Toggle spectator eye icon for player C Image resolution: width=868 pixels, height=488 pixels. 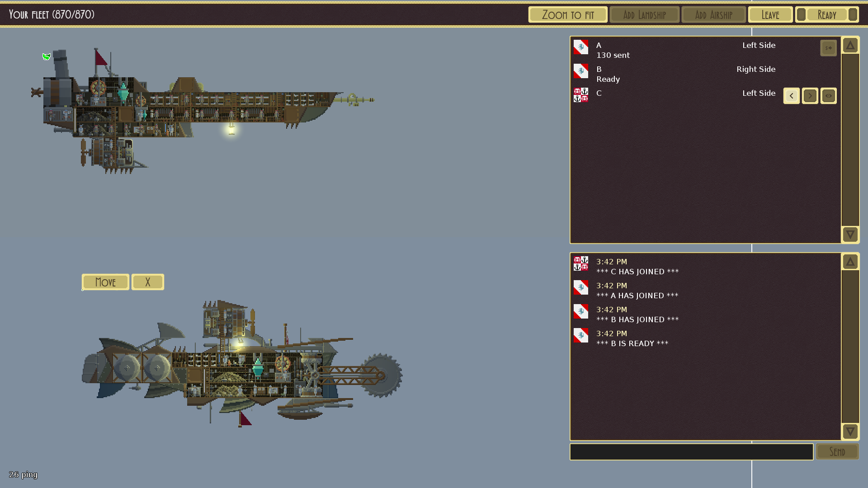pos(828,96)
